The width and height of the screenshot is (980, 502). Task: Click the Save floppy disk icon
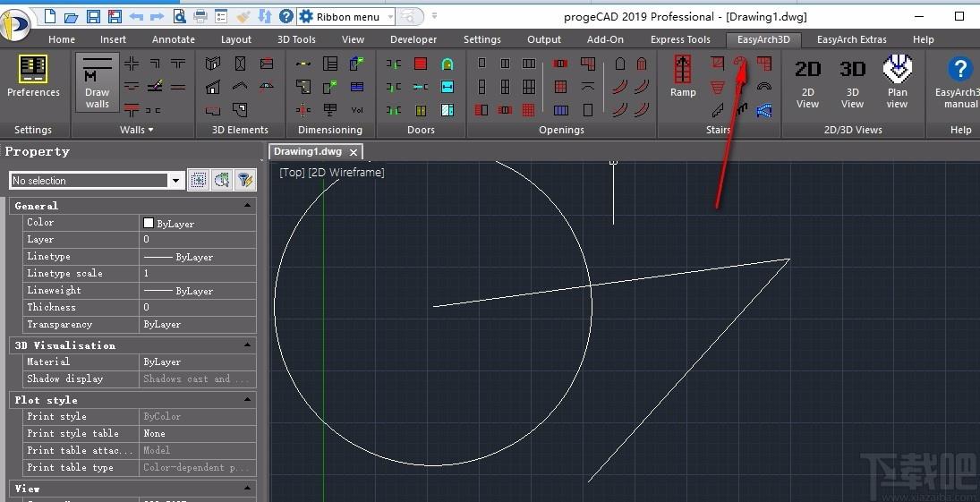point(93,16)
